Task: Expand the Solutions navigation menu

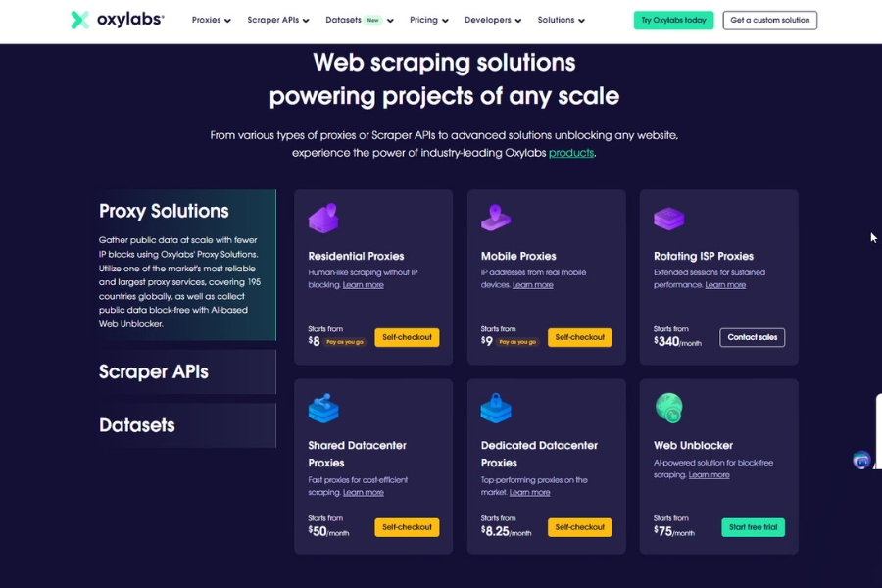Action: coord(561,20)
